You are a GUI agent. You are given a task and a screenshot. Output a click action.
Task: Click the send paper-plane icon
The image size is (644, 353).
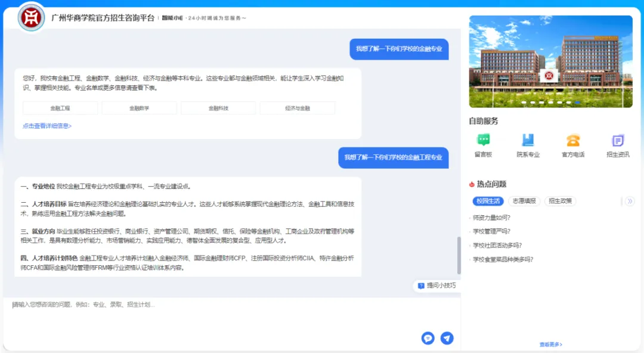click(x=447, y=338)
